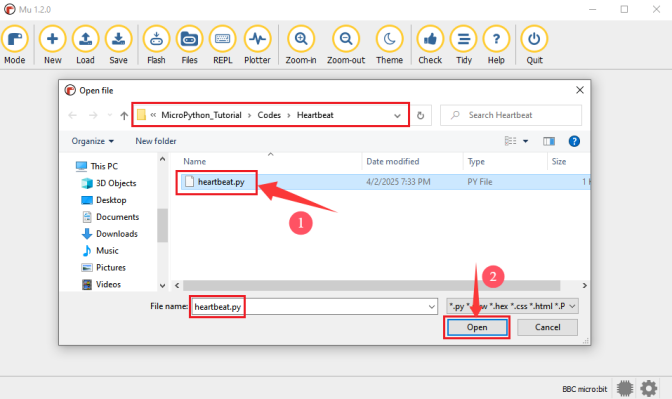Click Codes in the breadcrumb path
Viewport: 672px width, 399px height.
pos(269,115)
